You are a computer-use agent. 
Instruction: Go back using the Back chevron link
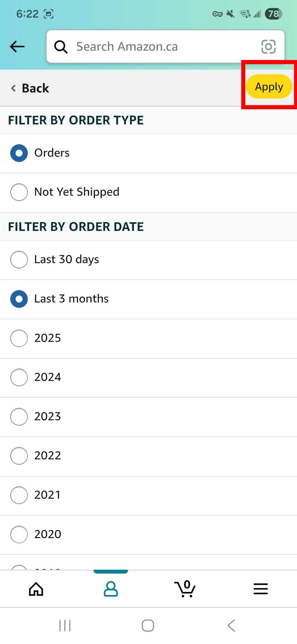click(29, 88)
